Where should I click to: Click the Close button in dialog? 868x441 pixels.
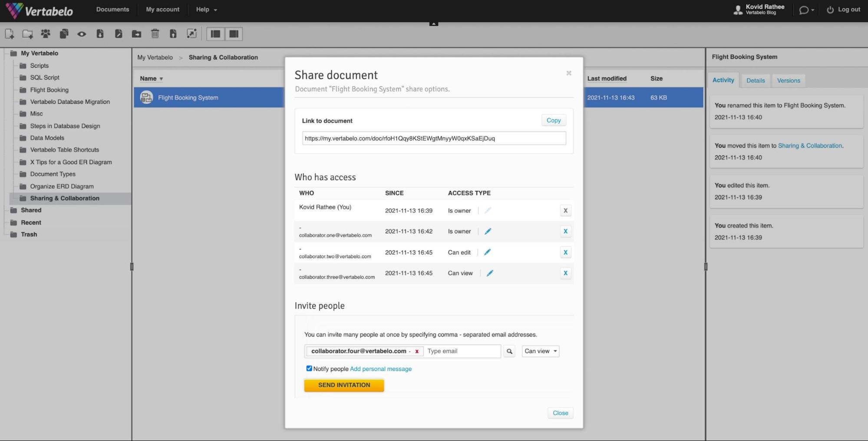coord(560,413)
